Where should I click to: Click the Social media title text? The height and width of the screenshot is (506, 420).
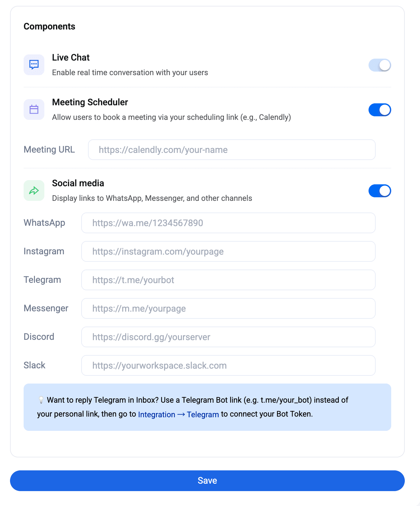coord(78,183)
